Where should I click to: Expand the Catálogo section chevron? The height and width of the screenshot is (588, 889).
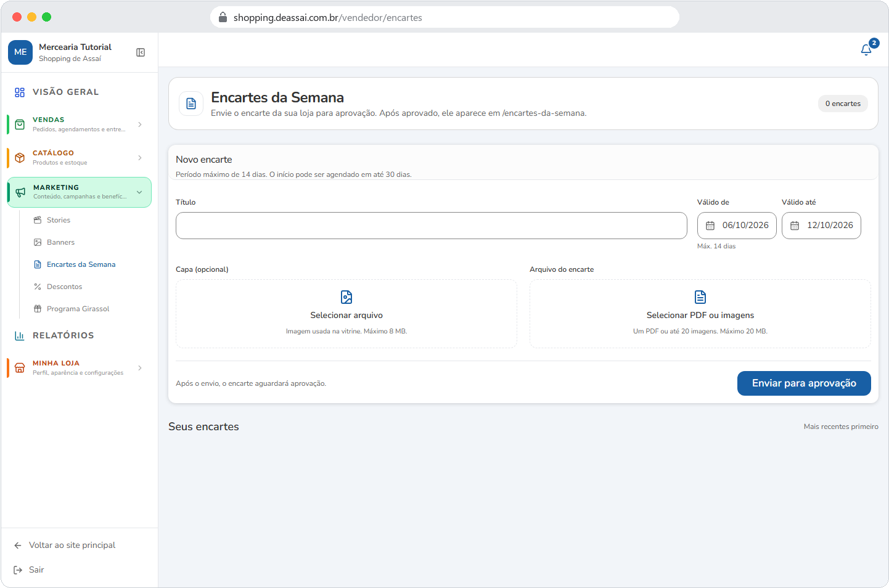pos(140,158)
